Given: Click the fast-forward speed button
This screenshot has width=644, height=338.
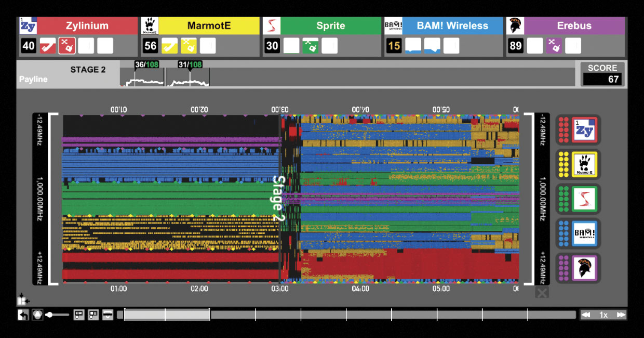Looking at the screenshot, I should click(x=621, y=315).
